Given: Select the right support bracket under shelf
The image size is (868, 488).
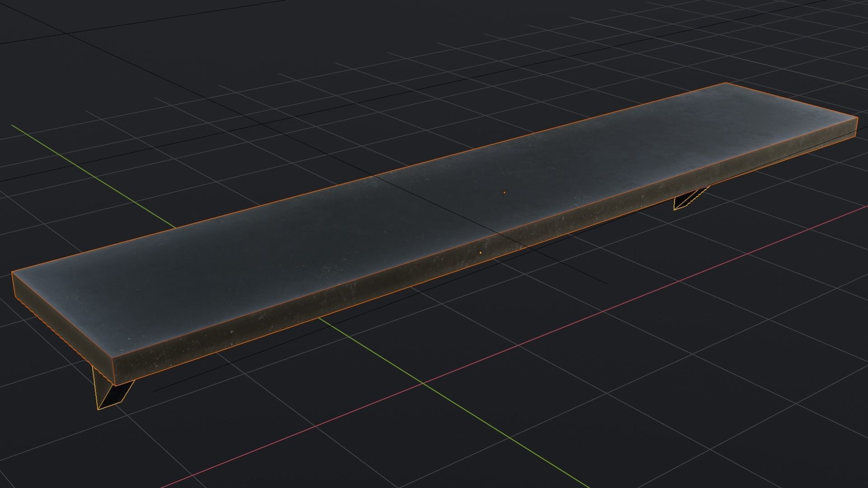Looking at the screenshot, I should tap(689, 200).
